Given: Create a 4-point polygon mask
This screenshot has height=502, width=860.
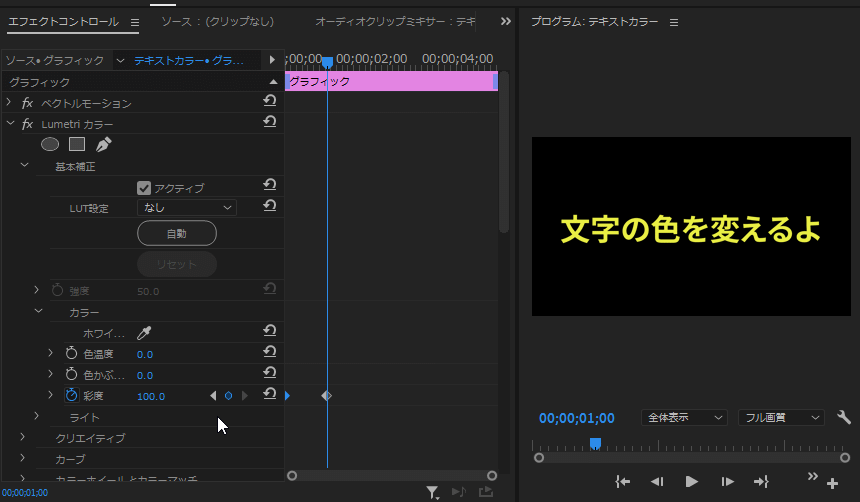Looking at the screenshot, I should click(77, 144).
